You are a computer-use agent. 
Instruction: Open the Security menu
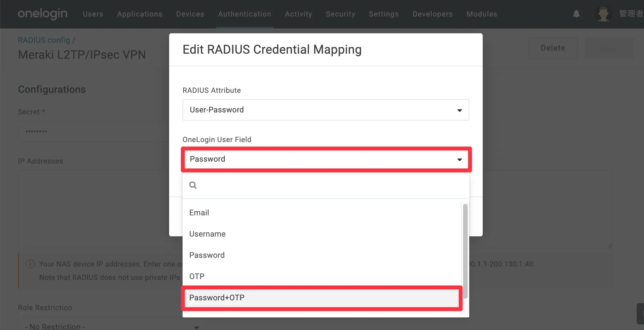tap(340, 14)
